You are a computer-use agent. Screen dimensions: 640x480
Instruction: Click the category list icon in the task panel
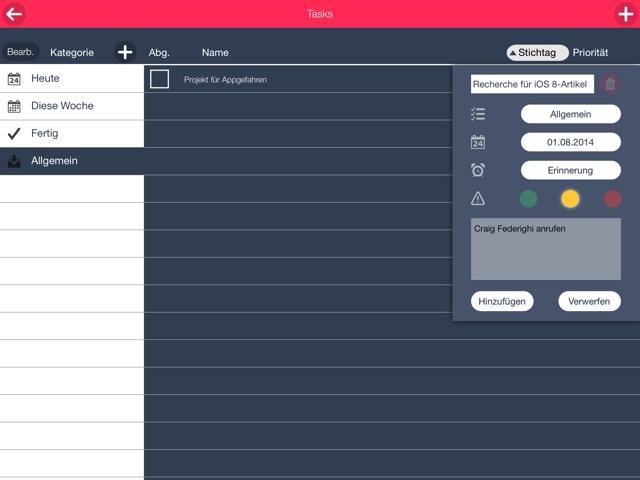coord(478,114)
